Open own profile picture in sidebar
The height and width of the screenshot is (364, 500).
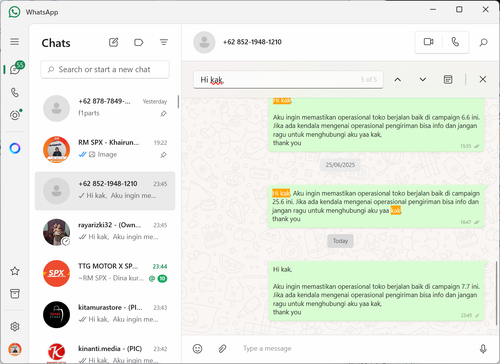click(x=15, y=349)
